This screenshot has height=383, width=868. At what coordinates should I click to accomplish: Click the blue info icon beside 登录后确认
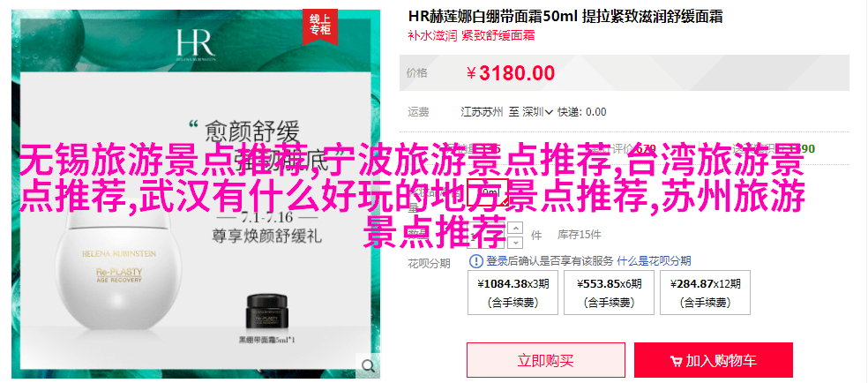(476, 261)
